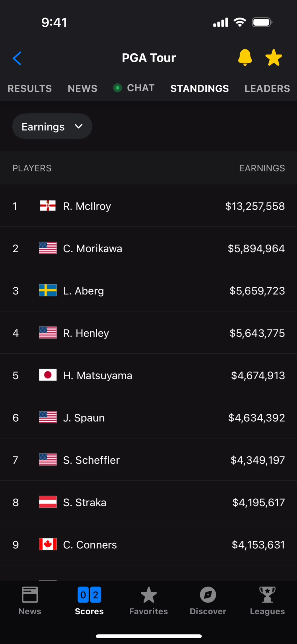Viewport: 297px width, 644px height.
Task: Switch to the Leaders tab
Action: [x=267, y=89]
